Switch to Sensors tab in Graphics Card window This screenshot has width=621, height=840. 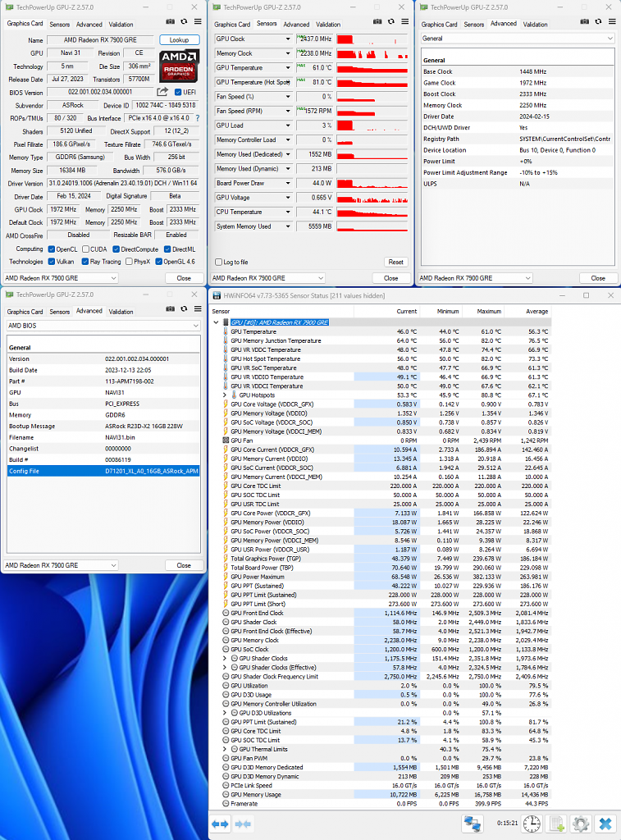59,25
